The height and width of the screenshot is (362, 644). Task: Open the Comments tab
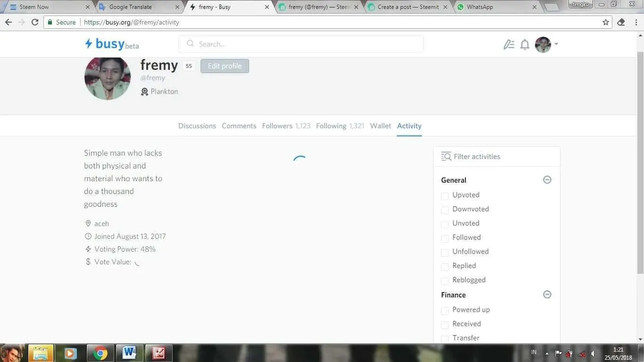pyautogui.click(x=239, y=126)
